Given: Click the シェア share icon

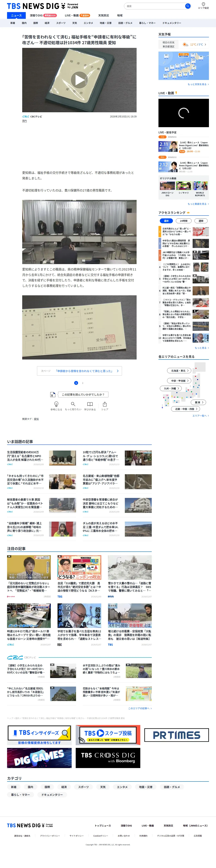Looking at the screenshot, I should click(105, 404).
